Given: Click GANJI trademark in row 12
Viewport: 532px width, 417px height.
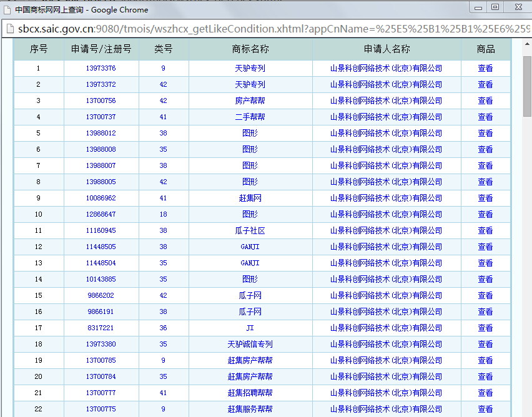Looking at the screenshot, I should coord(250,247).
